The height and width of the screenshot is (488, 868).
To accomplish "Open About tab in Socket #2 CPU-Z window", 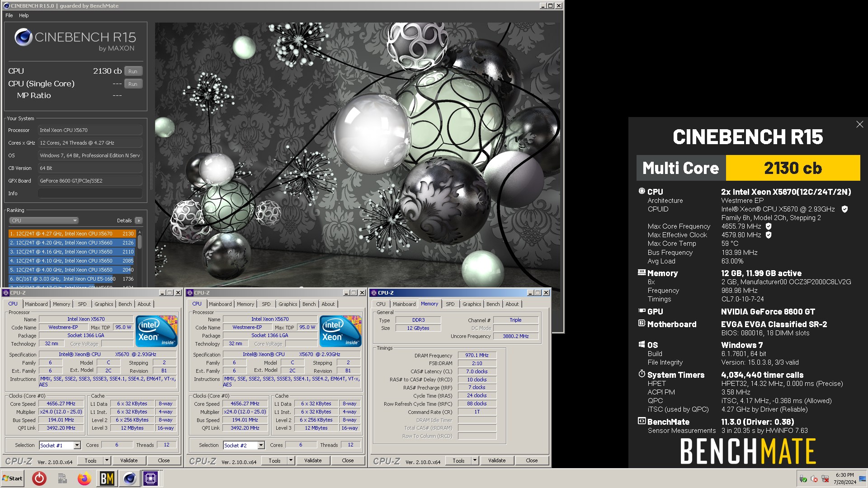I will tap(328, 304).
